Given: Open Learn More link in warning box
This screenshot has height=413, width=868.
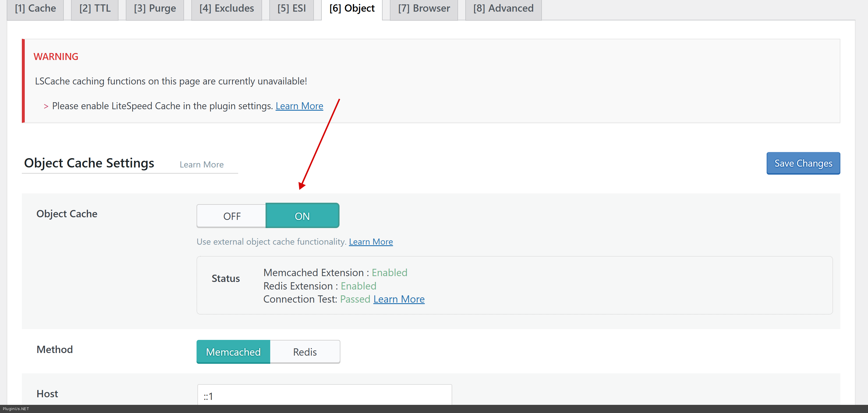Looking at the screenshot, I should point(299,106).
